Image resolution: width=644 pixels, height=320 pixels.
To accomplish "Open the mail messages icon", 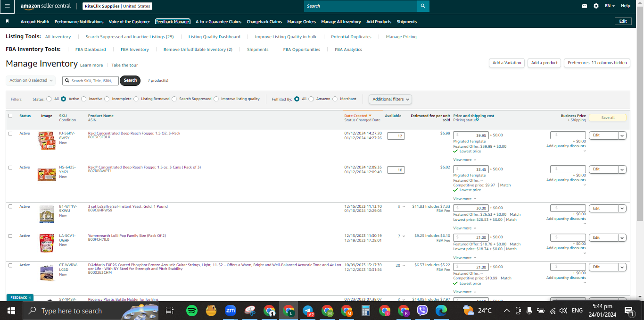I will pos(585,6).
